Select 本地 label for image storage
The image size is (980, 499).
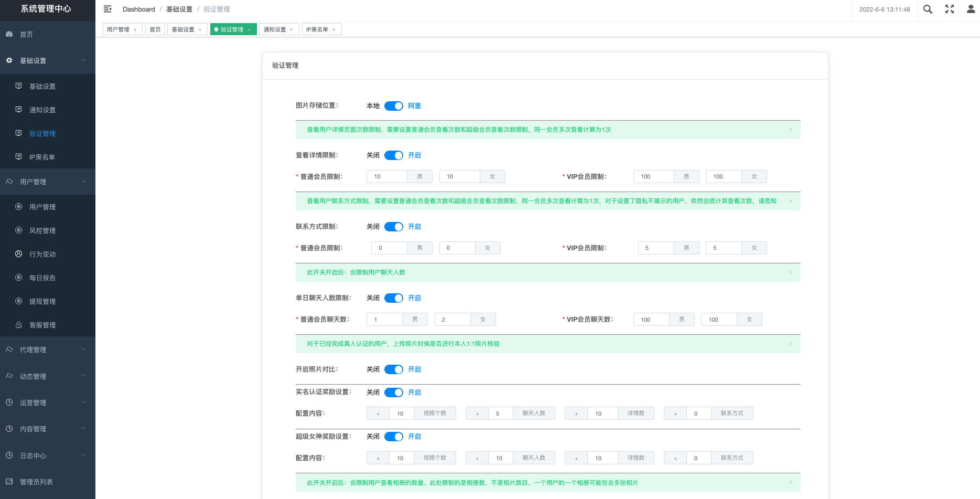coord(373,106)
